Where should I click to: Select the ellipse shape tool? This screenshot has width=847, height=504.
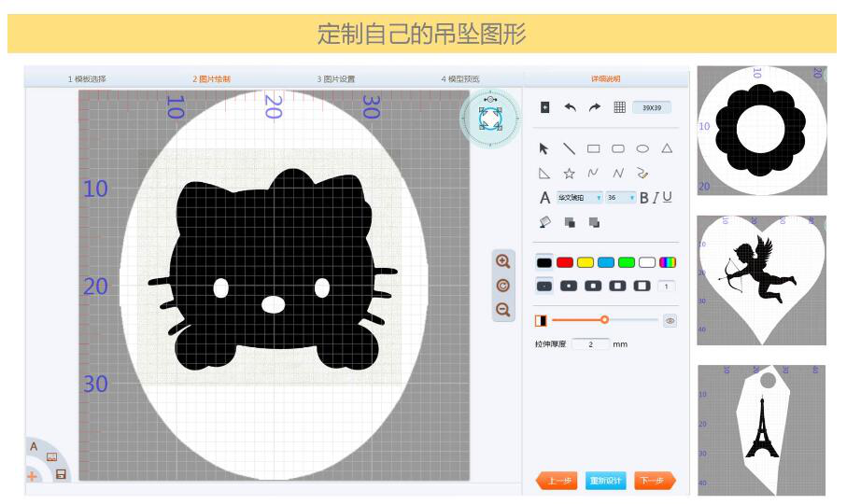pos(642,148)
